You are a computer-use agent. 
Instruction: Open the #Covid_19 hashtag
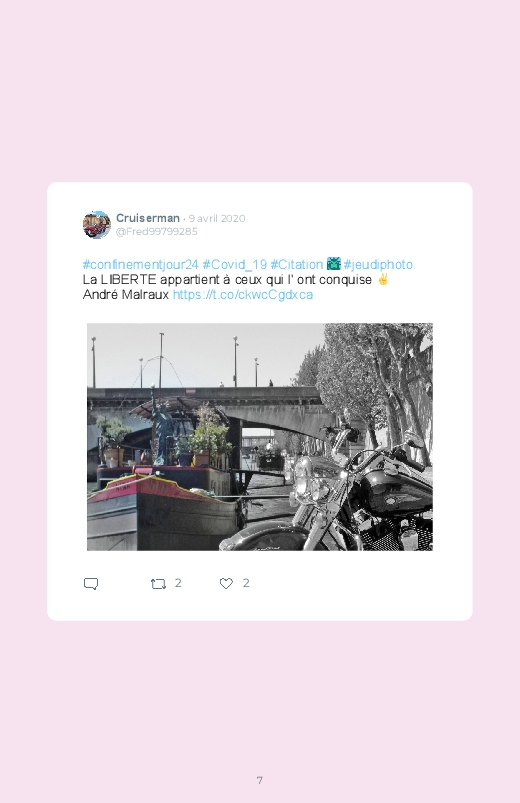pos(235,265)
